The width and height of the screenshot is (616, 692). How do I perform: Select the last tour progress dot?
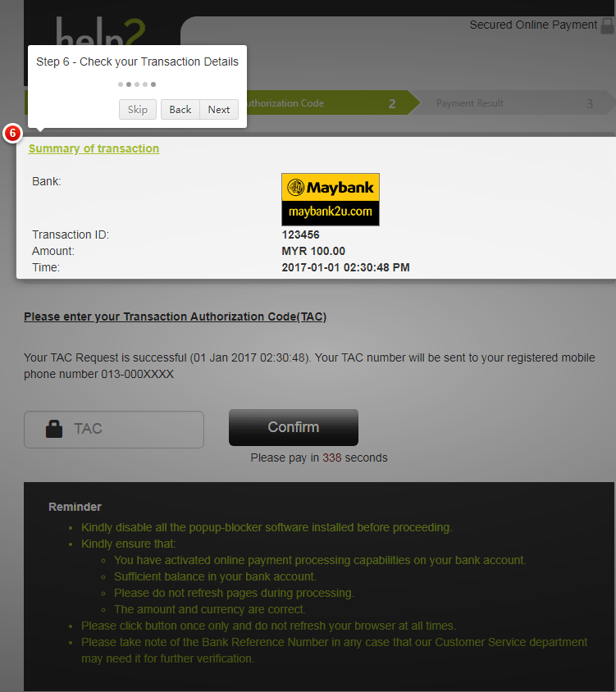coord(153,84)
